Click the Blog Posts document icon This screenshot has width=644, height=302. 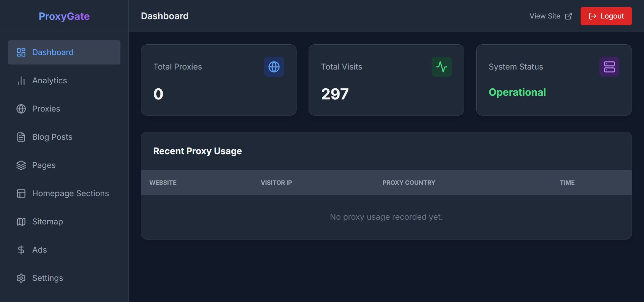point(21,137)
